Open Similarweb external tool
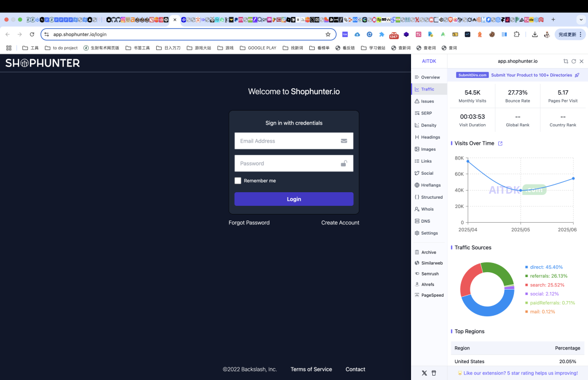 click(429, 263)
